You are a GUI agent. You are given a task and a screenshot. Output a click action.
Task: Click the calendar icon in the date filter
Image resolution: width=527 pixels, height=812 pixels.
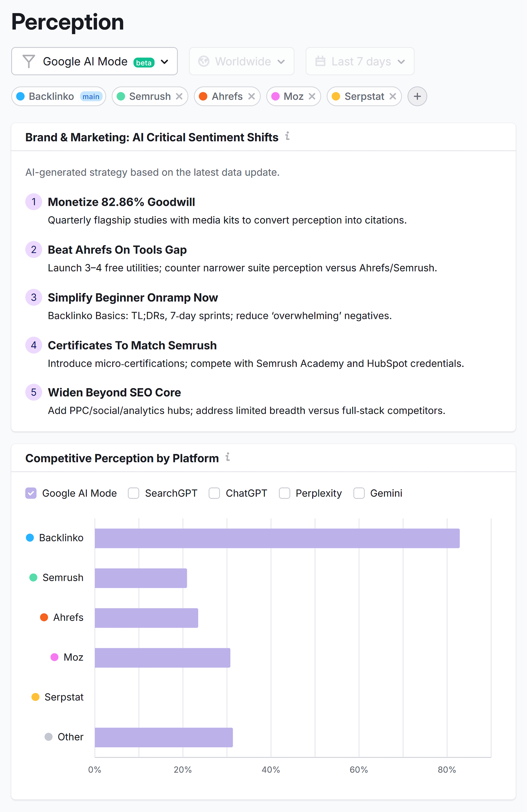321,62
